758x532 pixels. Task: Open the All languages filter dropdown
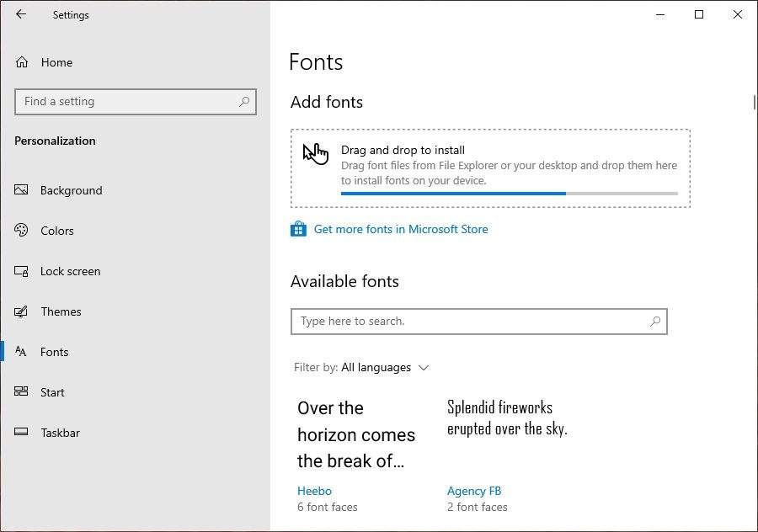[x=376, y=368]
